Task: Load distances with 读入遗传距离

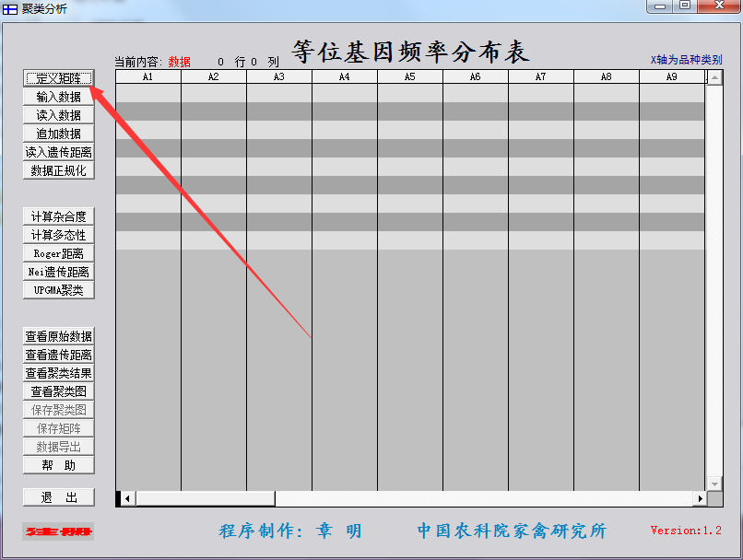Action: click(x=59, y=152)
